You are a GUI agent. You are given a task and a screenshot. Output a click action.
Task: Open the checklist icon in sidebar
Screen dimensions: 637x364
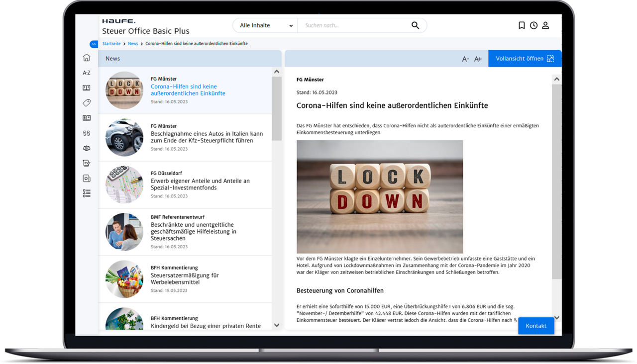tap(87, 193)
